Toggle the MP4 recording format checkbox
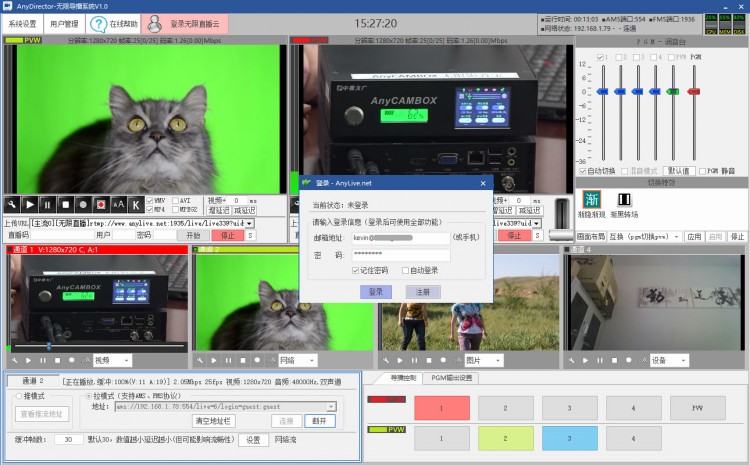This screenshot has height=465, width=750. point(150,210)
